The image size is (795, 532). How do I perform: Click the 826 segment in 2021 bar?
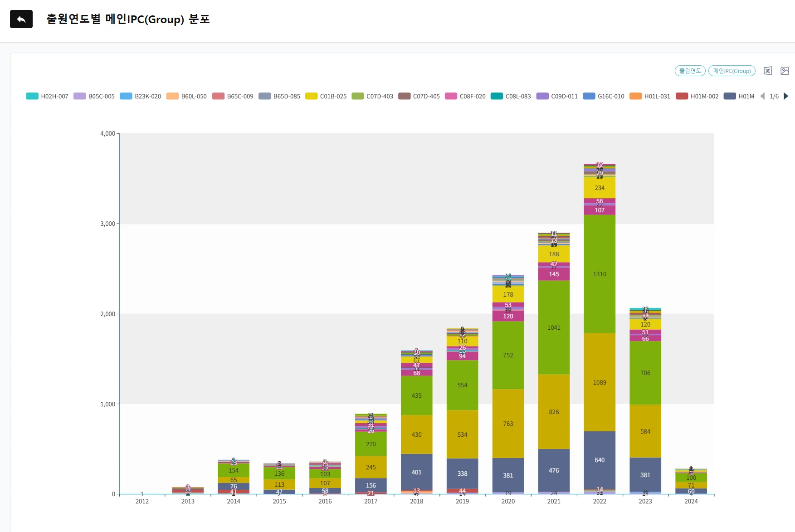[x=554, y=412]
